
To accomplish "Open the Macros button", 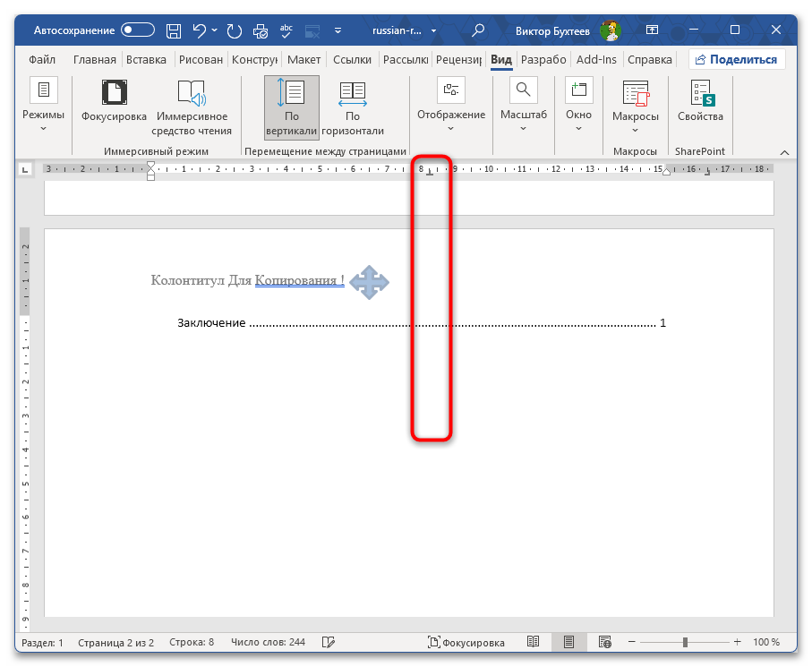I will pyautogui.click(x=636, y=107).
